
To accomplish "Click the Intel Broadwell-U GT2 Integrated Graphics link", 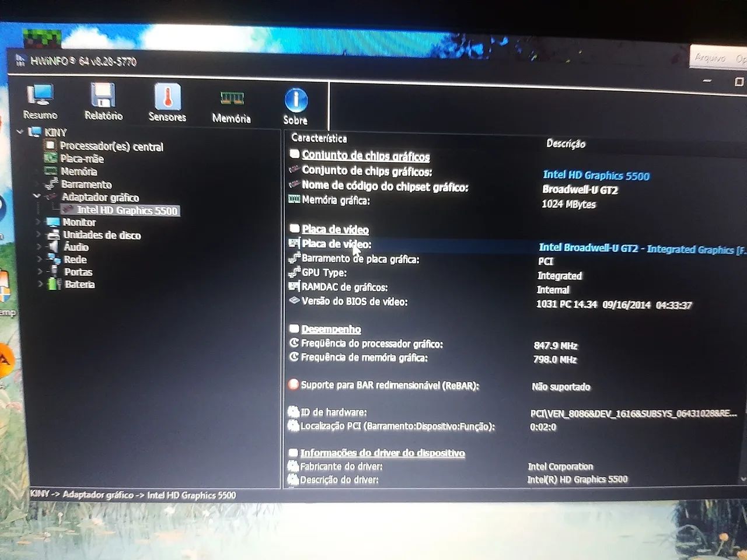I will [x=633, y=249].
